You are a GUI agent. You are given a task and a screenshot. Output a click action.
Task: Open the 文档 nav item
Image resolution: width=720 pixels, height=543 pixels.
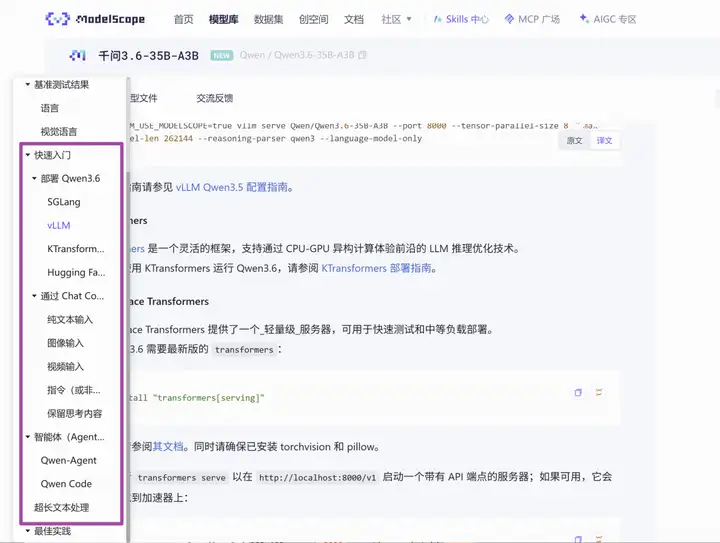(x=354, y=19)
